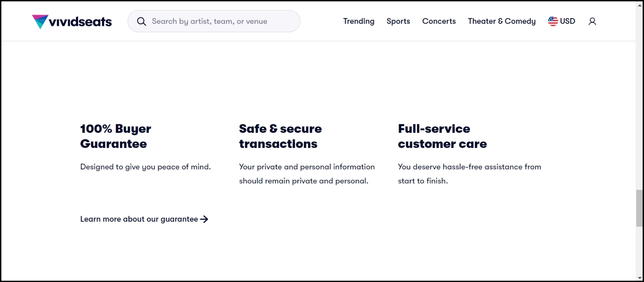Click the 100% Buyer Guarantee heading
This screenshot has width=644, height=282.
click(116, 136)
